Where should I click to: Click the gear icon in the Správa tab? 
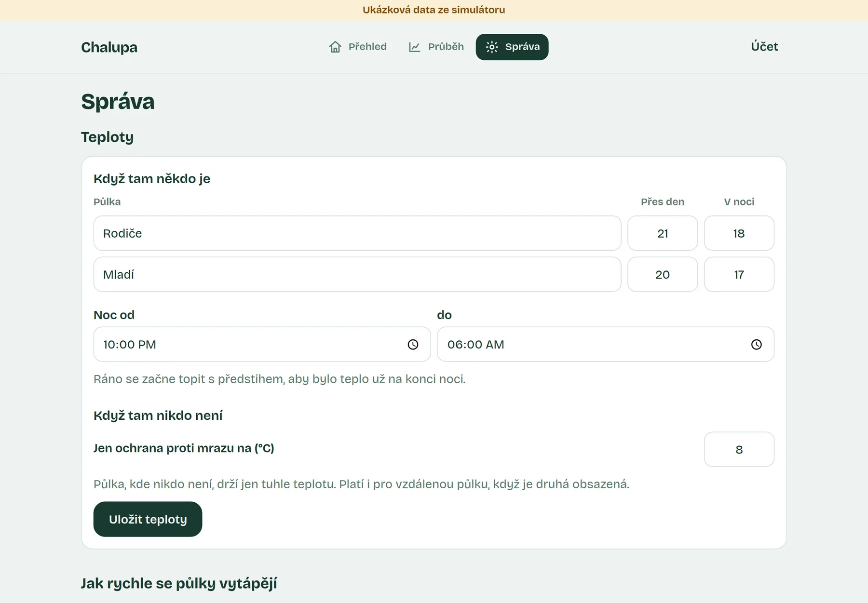tap(491, 47)
